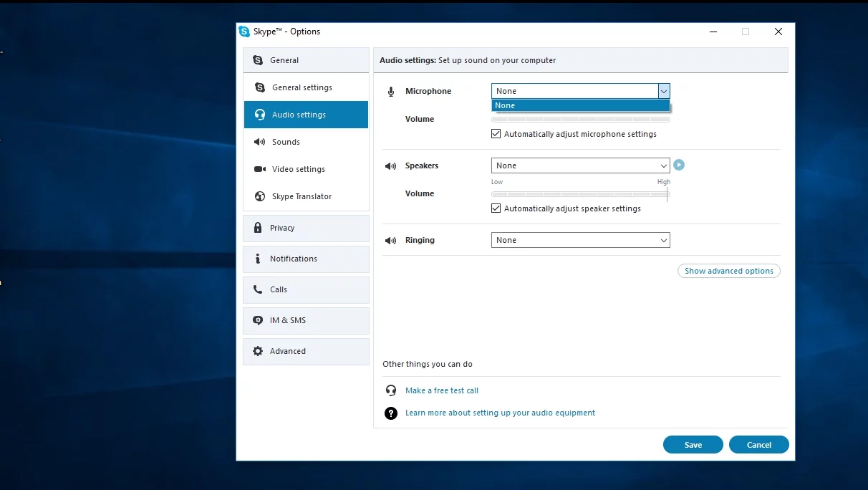
Task: Collapse the Microphone dropdown arrow
Action: coord(664,91)
